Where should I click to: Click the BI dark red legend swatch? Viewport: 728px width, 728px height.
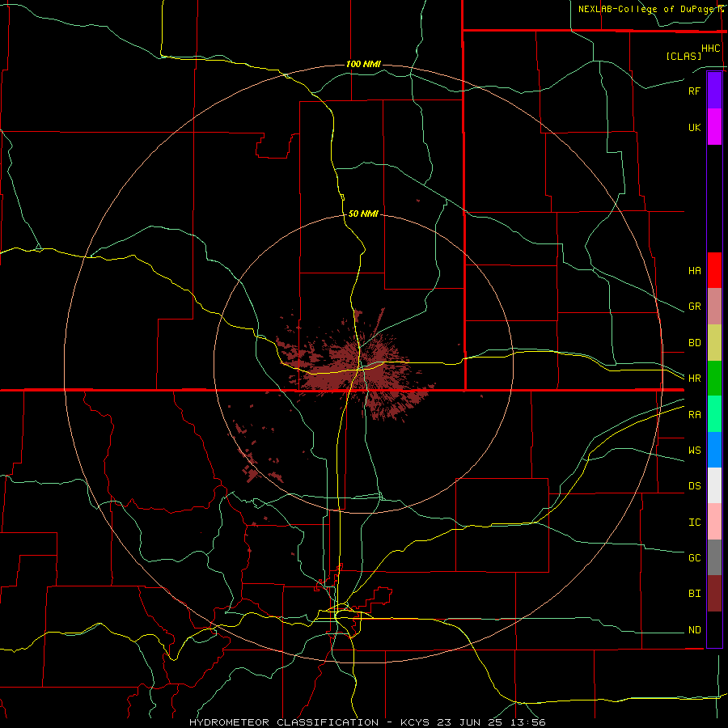point(714,594)
